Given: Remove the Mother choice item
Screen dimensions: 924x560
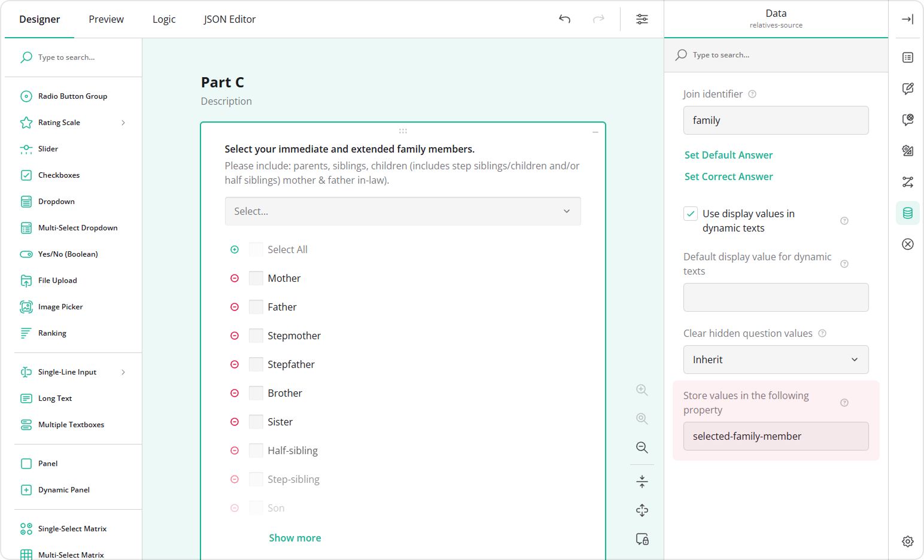Looking at the screenshot, I should coord(235,278).
